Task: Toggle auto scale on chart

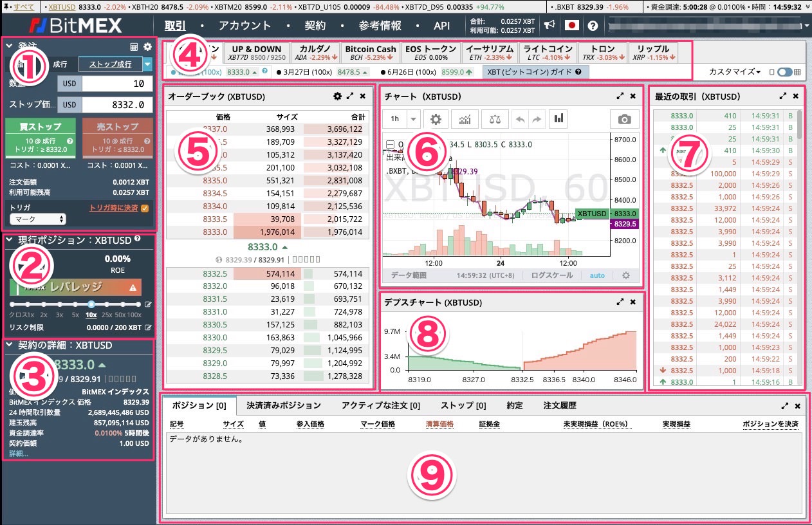Action: click(597, 275)
